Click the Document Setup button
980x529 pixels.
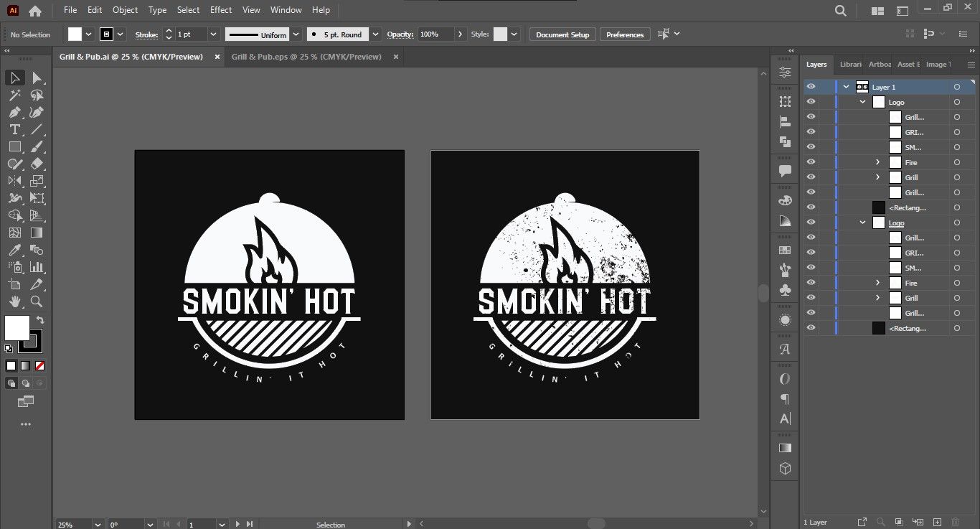tap(562, 34)
